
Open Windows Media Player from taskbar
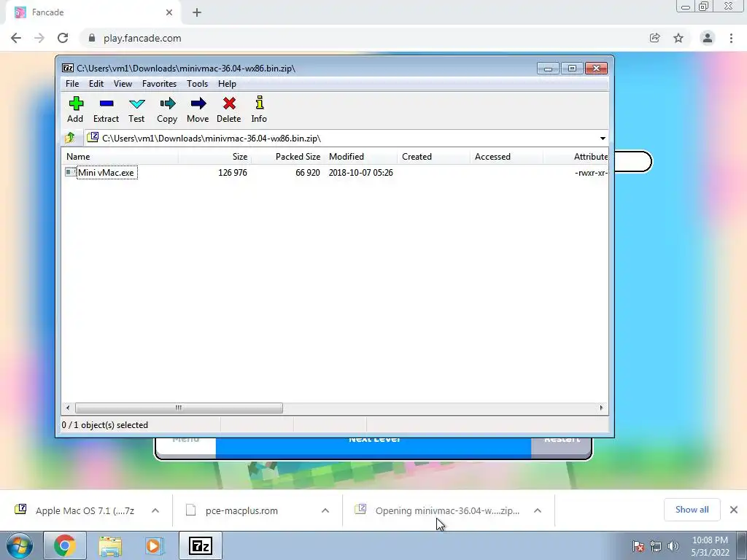click(153, 545)
